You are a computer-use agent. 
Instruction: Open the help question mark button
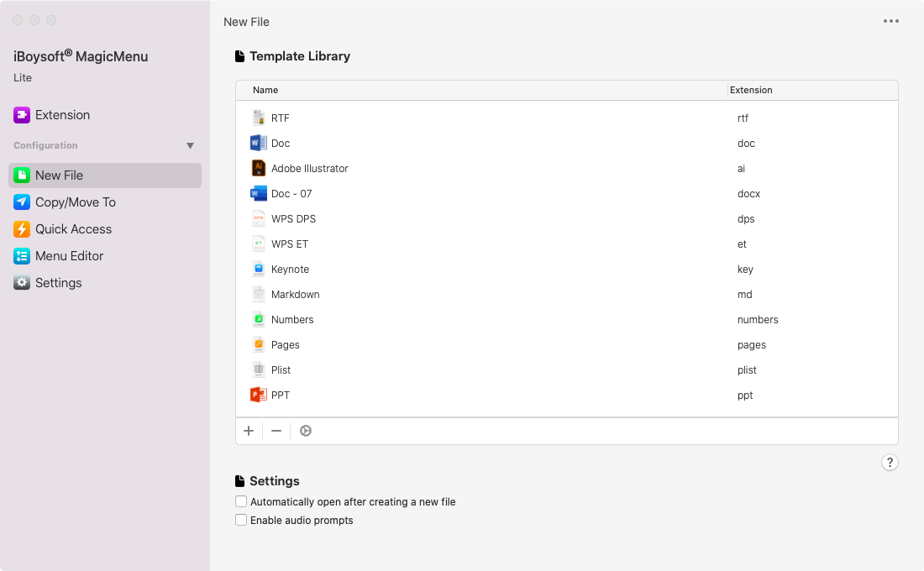coord(890,463)
